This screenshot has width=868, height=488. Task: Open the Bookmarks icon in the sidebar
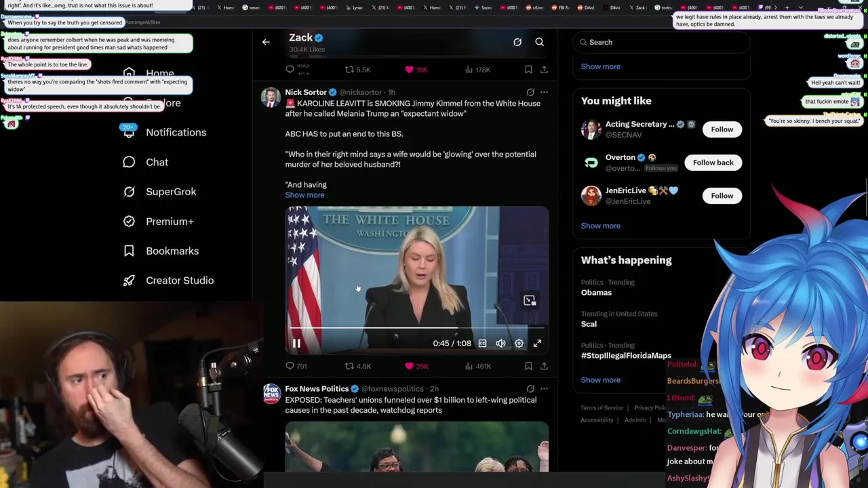[x=129, y=251]
